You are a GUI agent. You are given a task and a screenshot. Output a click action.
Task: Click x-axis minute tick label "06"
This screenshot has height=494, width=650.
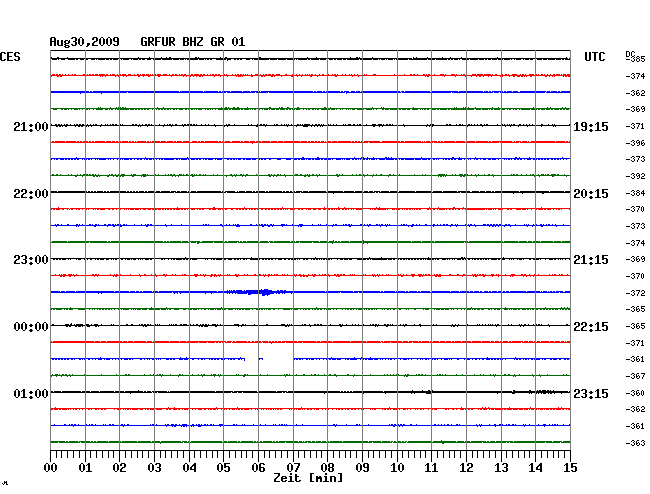pyautogui.click(x=258, y=468)
